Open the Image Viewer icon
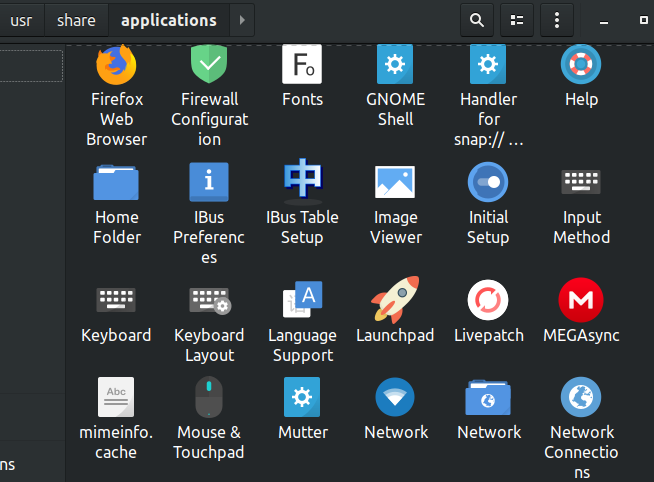Screen dimensions: 654x482 (x=395, y=182)
